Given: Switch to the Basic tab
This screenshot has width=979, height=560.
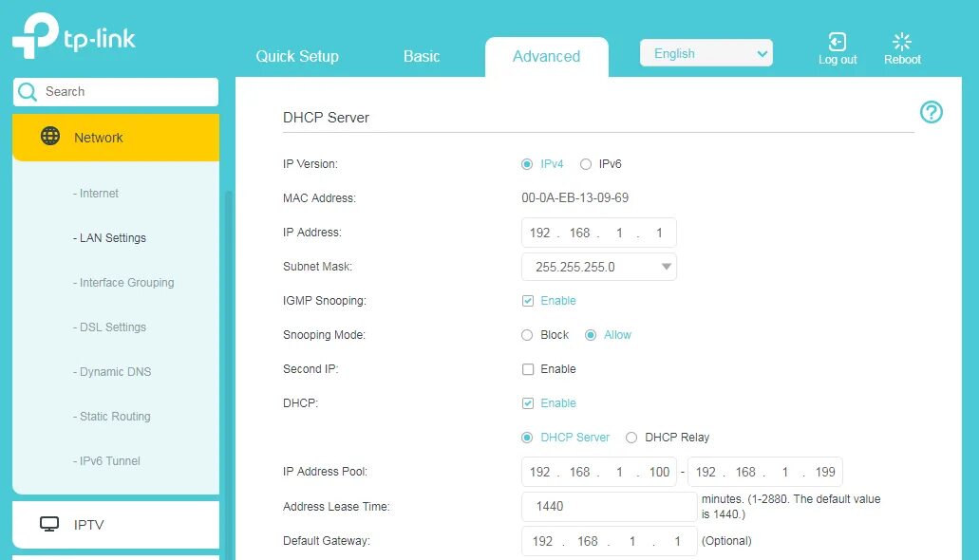Looking at the screenshot, I should point(422,56).
